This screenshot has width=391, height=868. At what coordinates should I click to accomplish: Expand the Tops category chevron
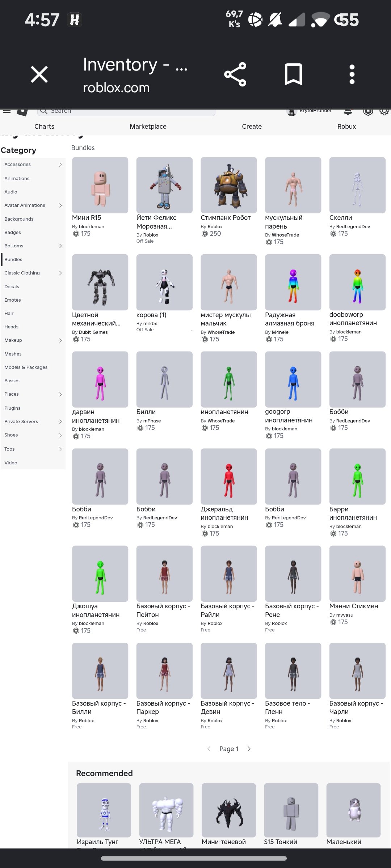click(x=60, y=449)
